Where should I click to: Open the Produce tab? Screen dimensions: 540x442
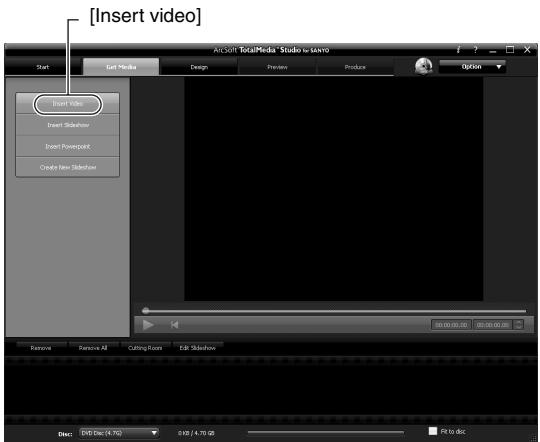pyautogui.click(x=355, y=67)
